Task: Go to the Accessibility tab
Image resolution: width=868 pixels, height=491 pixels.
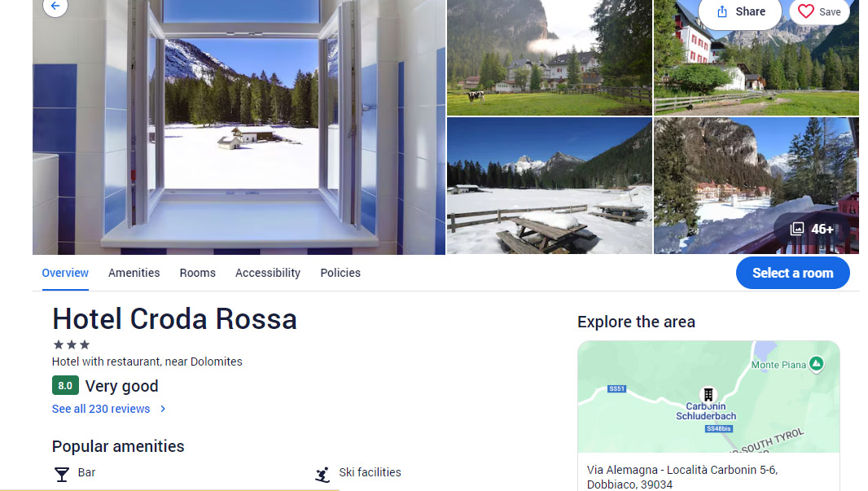Action: (268, 273)
